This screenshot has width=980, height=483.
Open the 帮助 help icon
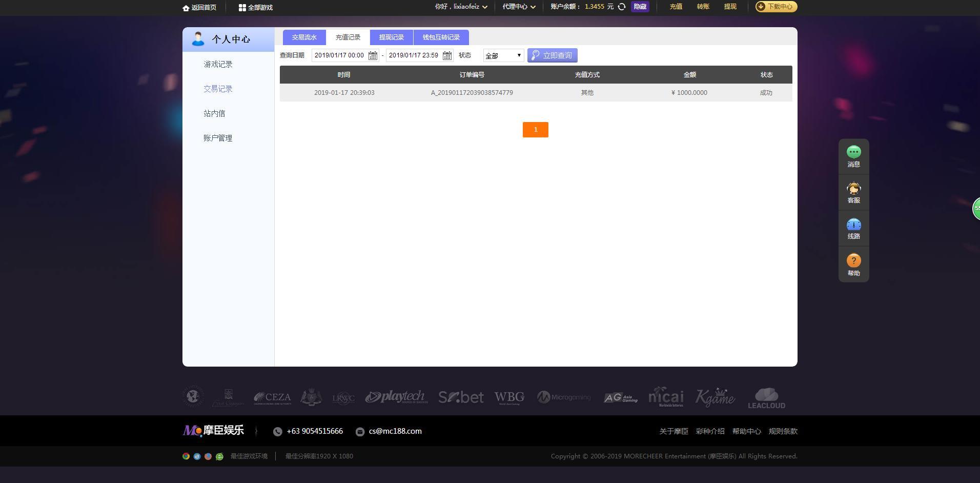tap(854, 260)
